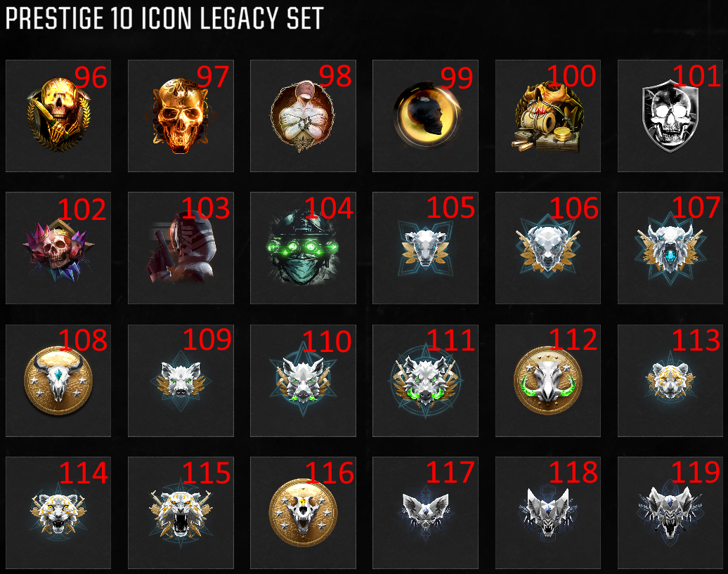Screen dimensions: 728x574
Task: Pick the straitjacket figure icon 98
Action: click(x=303, y=115)
